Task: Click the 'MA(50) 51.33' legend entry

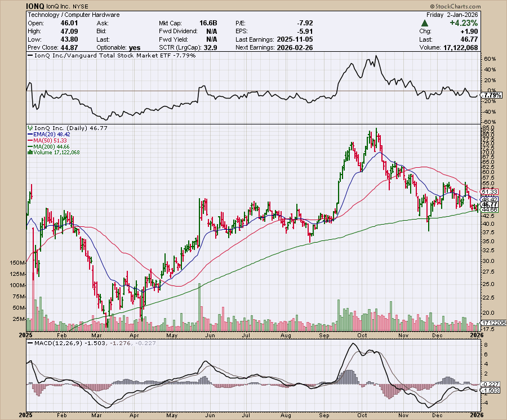Action: coord(50,141)
